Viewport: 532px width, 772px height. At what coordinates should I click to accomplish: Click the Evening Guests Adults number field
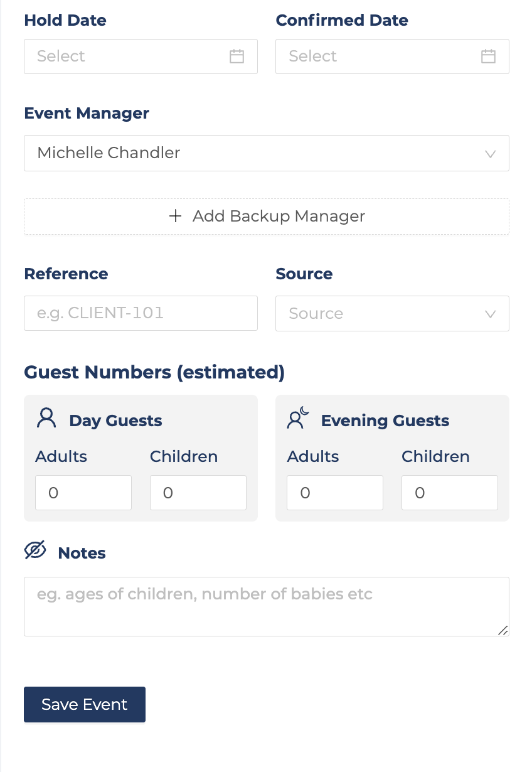point(335,493)
